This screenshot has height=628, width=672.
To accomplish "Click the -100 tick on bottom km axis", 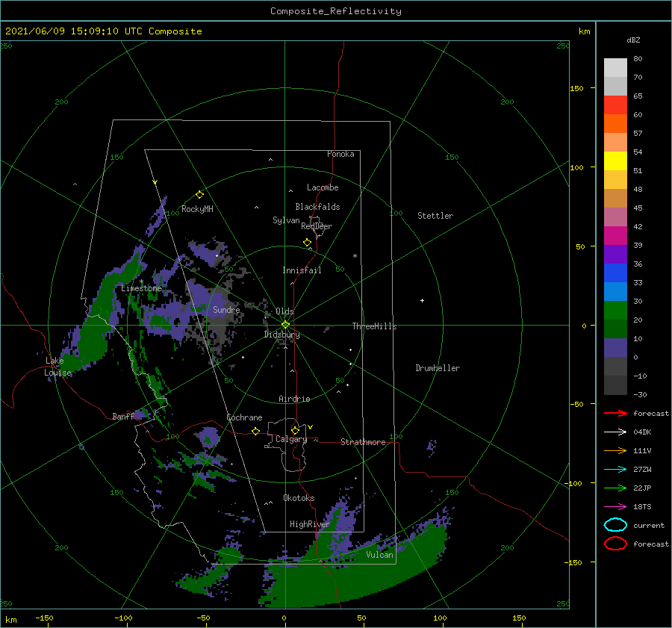I will 123,618.
